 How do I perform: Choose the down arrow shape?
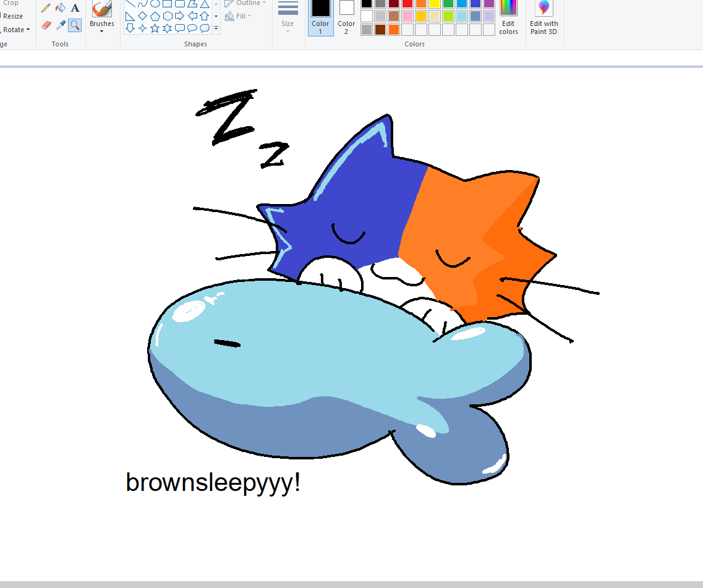click(x=130, y=28)
